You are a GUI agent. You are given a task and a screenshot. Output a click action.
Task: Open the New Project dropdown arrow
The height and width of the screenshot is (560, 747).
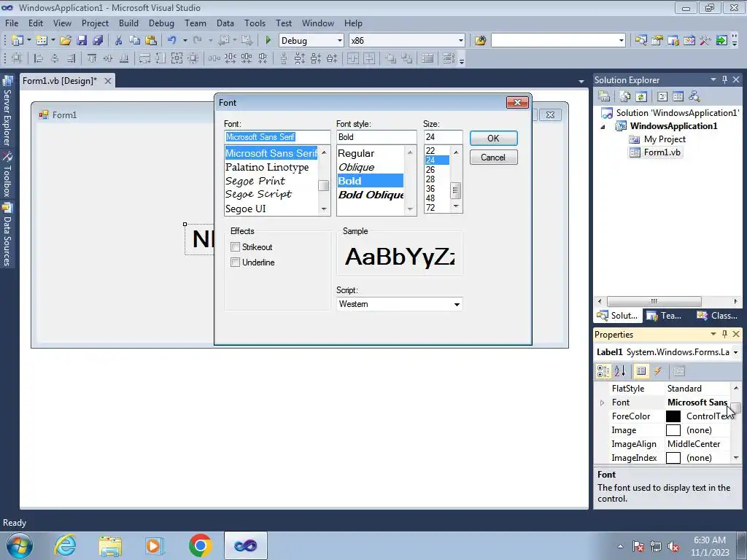(x=29, y=41)
